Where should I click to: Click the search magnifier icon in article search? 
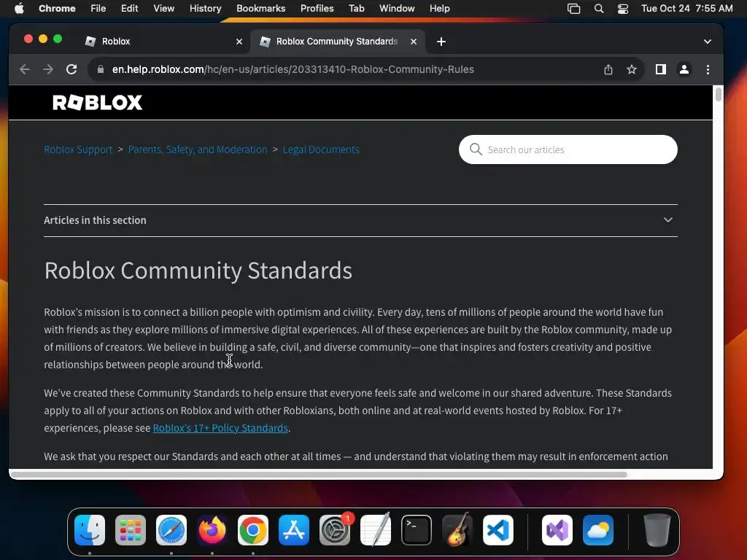coord(476,149)
